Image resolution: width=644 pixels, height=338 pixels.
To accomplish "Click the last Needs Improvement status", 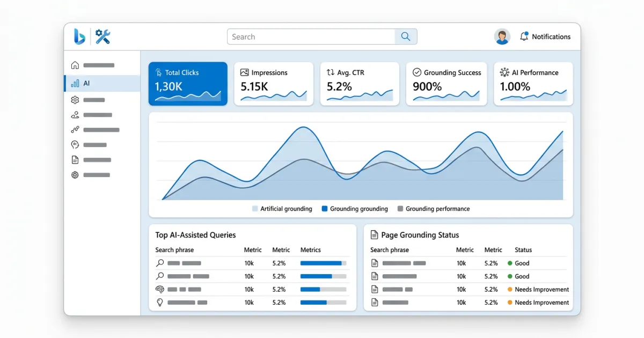I will [538, 303].
